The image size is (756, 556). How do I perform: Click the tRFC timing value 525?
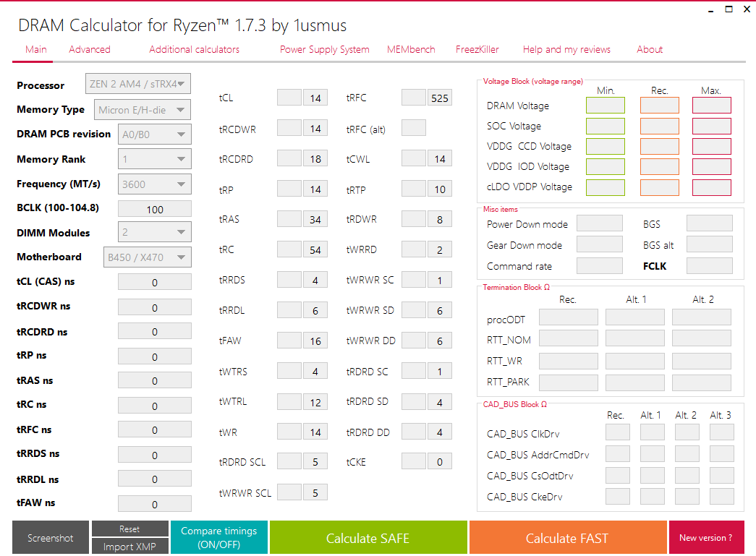[440, 98]
